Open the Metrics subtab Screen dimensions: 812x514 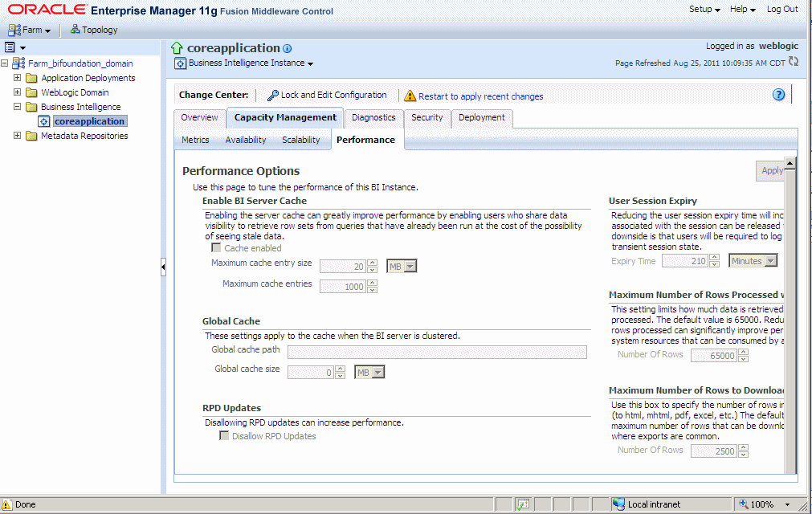point(195,140)
